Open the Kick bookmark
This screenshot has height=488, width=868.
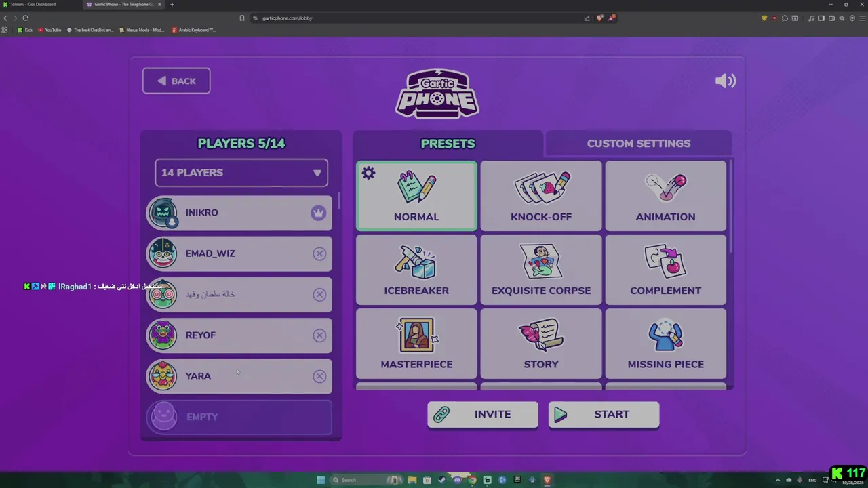[x=25, y=30]
